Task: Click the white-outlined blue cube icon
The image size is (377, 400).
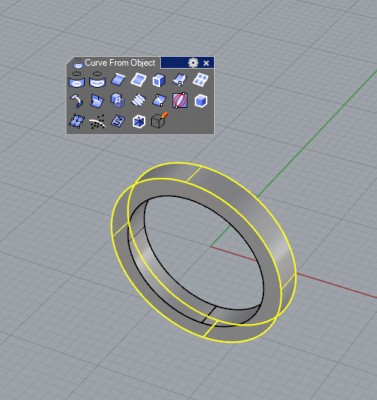Action: tap(201, 101)
